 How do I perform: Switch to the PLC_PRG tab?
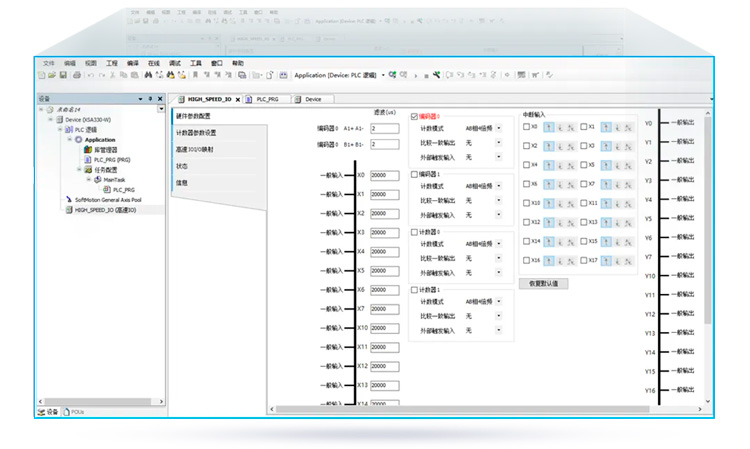pos(267,99)
